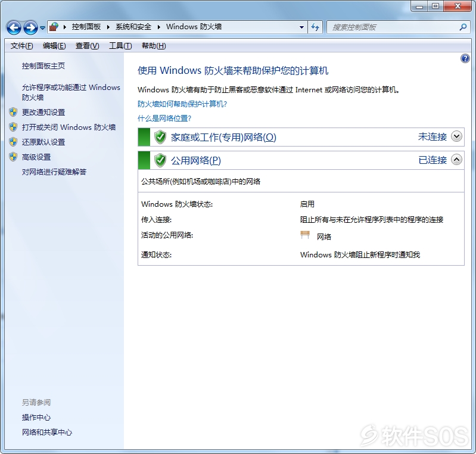Screen dimensions: 476x454
Task: Open the 查看(V) menu
Action: (87, 46)
